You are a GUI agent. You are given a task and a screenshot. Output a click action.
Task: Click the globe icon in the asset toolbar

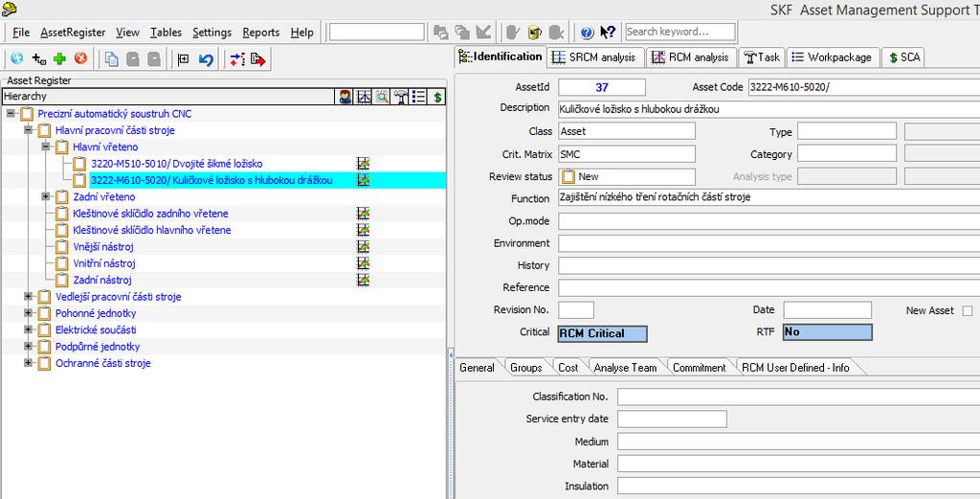click(x=17, y=58)
